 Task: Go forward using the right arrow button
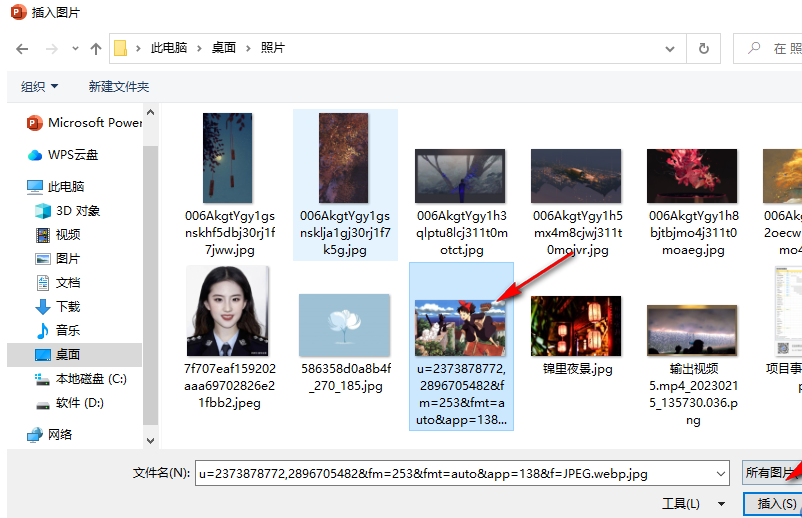[52, 49]
